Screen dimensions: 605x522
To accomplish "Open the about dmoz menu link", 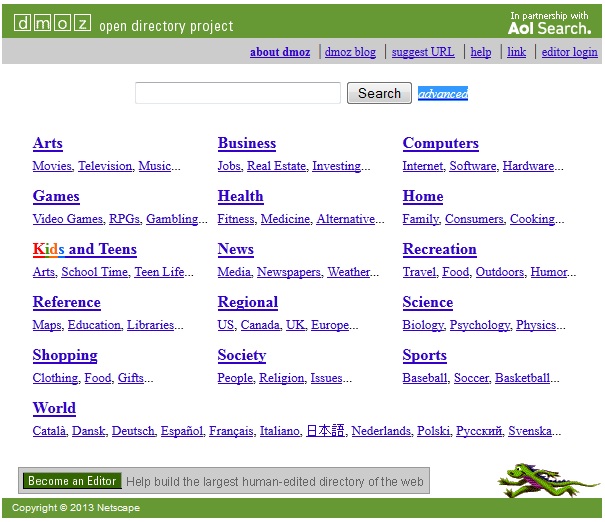I will pyautogui.click(x=280, y=52).
